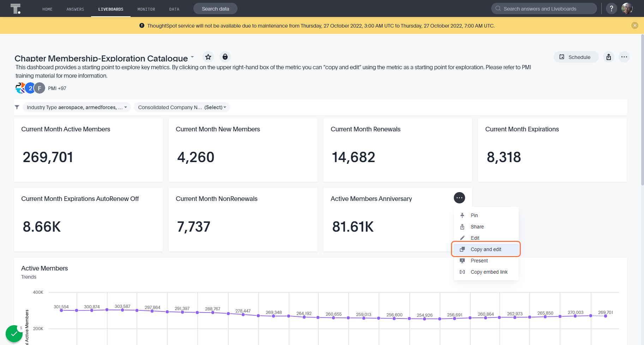Click the blue '2' avatar
Image resolution: width=644 pixels, height=345 pixels.
(x=30, y=88)
